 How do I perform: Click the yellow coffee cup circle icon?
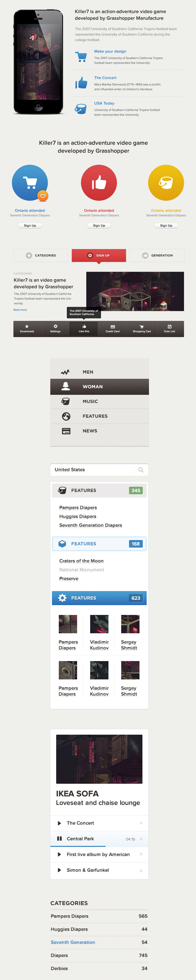(x=166, y=183)
